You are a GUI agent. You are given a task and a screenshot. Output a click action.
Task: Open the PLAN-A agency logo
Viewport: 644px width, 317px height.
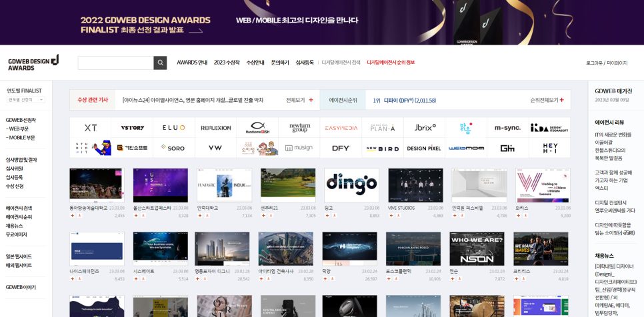[x=383, y=128]
